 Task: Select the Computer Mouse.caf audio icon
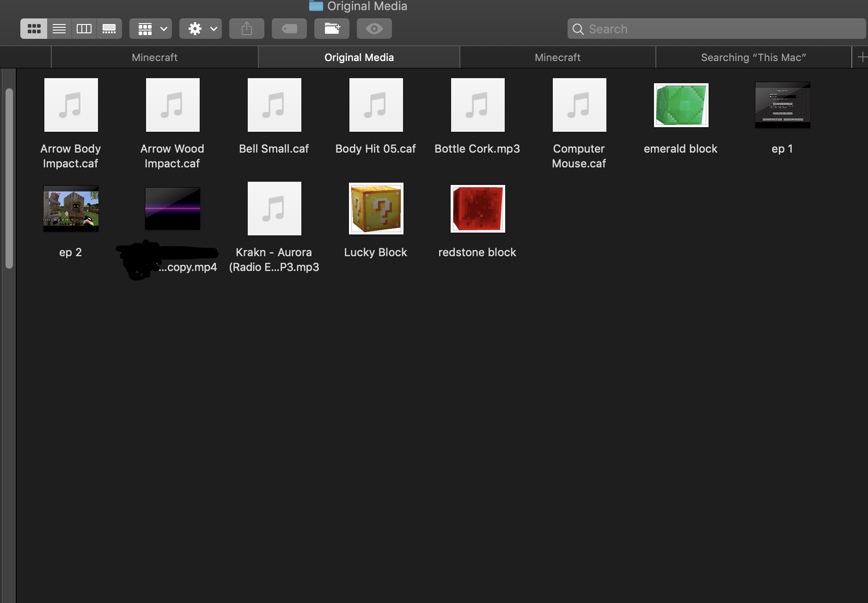[x=580, y=105]
